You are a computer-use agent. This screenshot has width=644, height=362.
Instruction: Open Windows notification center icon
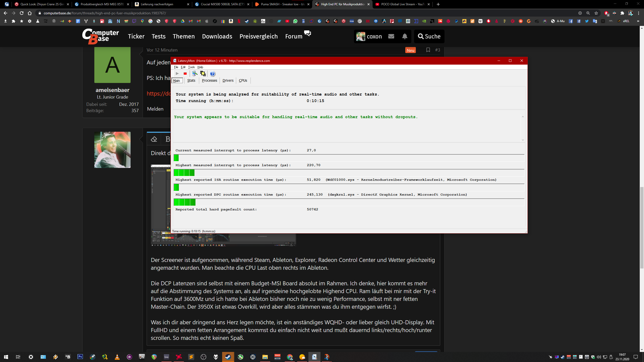click(x=636, y=357)
